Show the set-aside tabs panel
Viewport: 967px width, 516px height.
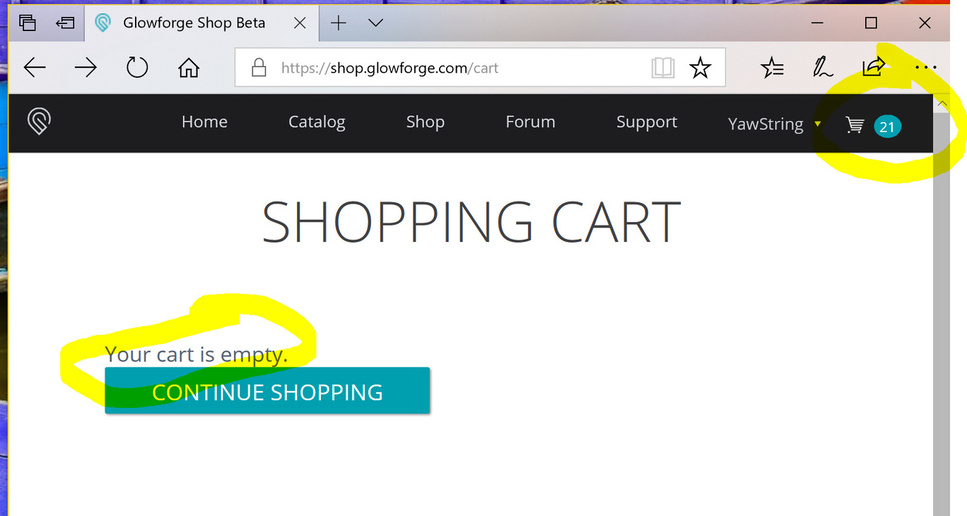click(x=27, y=23)
